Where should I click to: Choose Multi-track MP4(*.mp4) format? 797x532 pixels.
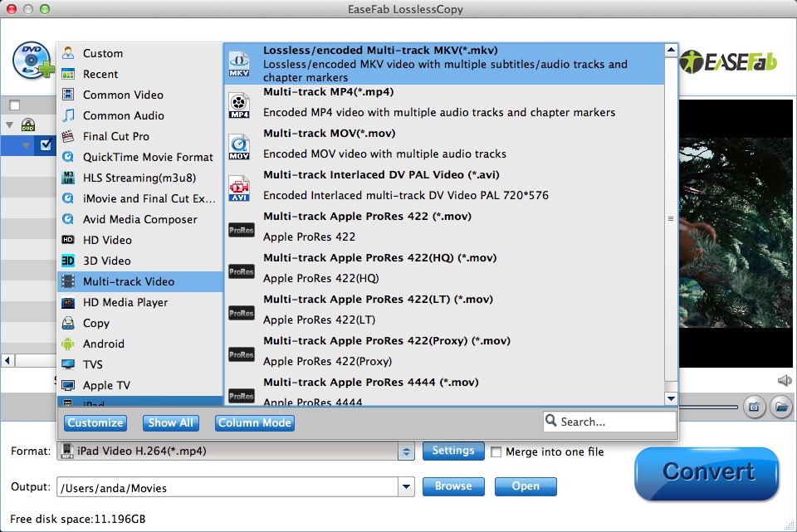pyautogui.click(x=444, y=105)
